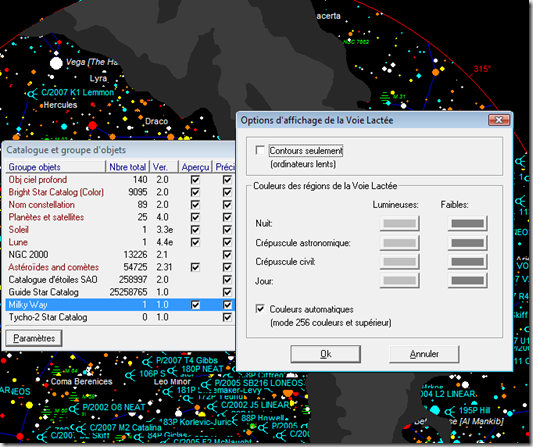
Task: Click the Ver. column header
Action: tap(164, 167)
